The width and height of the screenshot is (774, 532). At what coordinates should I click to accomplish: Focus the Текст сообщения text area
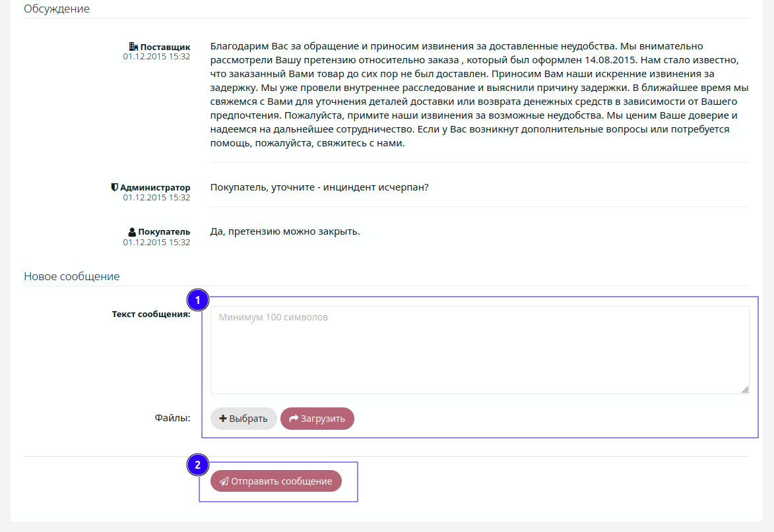[480, 350]
